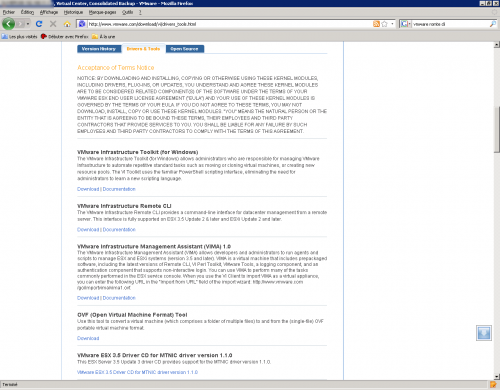Open the Édition menu
The width and height of the screenshot is (500, 390).
coord(27,12)
